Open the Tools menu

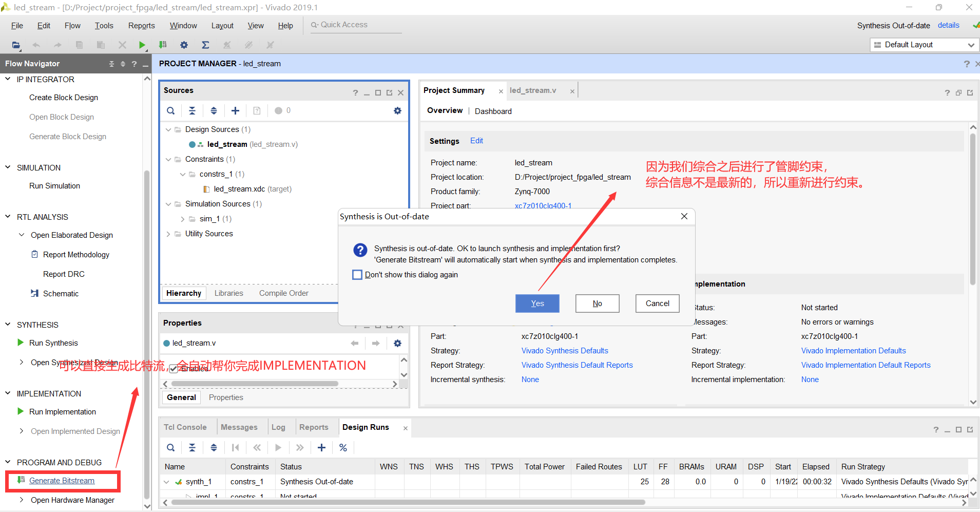104,26
